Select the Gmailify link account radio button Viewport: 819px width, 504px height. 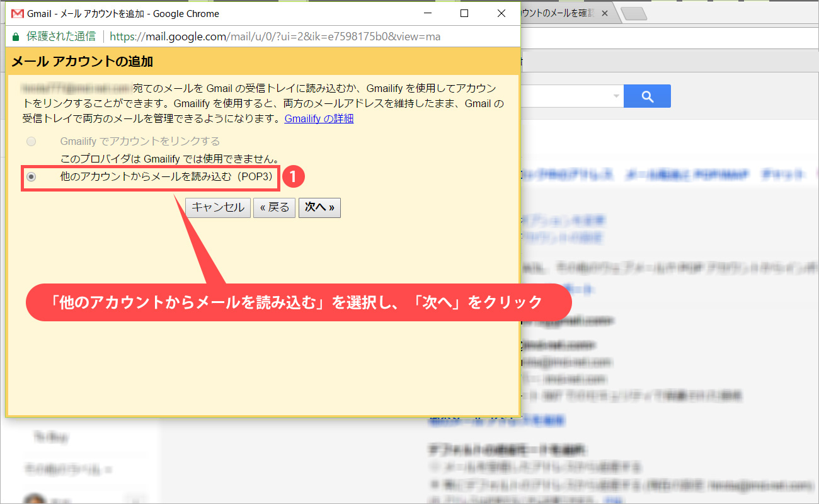pyautogui.click(x=31, y=142)
